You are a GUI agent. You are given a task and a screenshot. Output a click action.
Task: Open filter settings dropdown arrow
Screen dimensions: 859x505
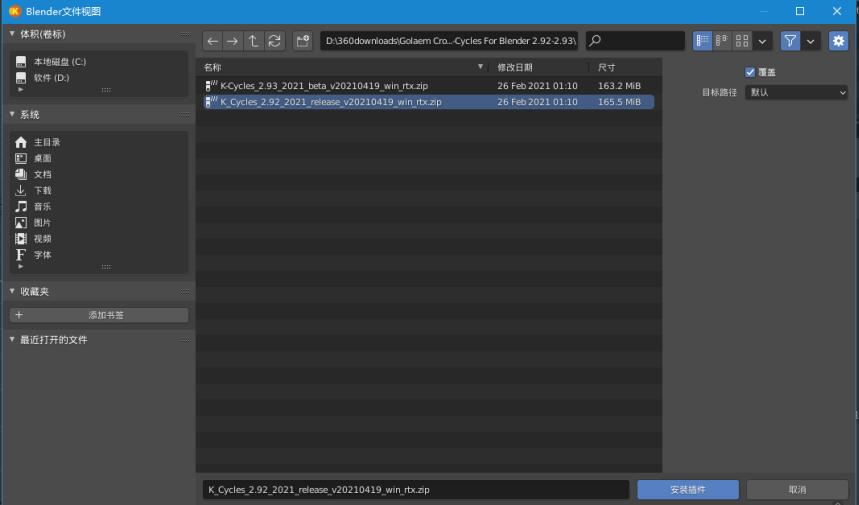(x=810, y=41)
